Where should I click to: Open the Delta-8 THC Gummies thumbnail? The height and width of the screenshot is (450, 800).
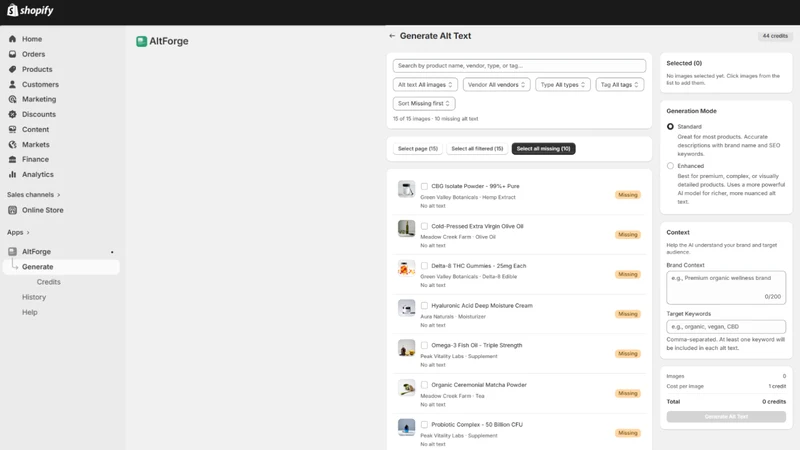[406, 268]
